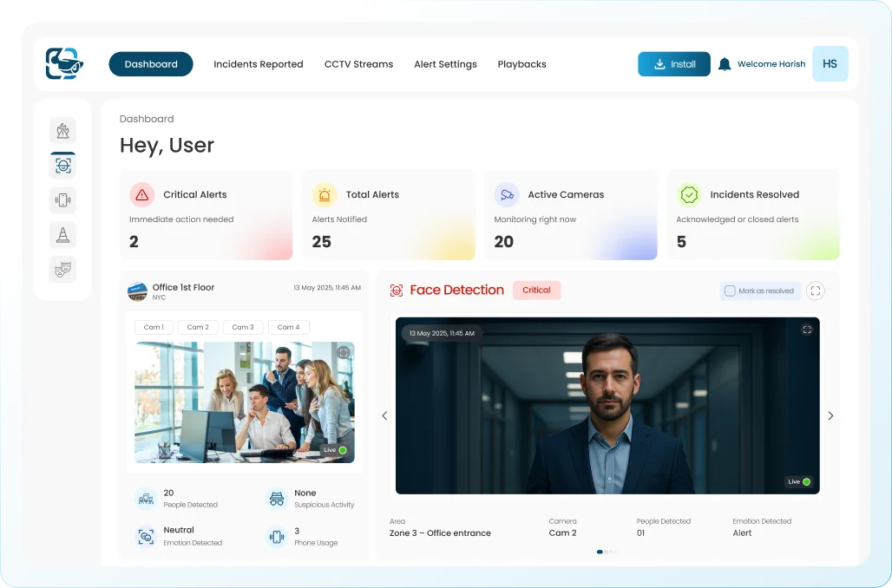This screenshot has width=892, height=588.
Task: Check the Mark as resolved checkbox
Action: coord(730,291)
